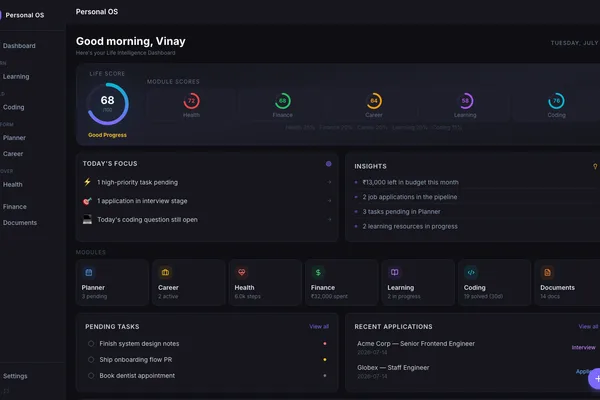This screenshot has height=400, width=600.
Task: Follow arrow next to today's coding question
Action: 329,219
